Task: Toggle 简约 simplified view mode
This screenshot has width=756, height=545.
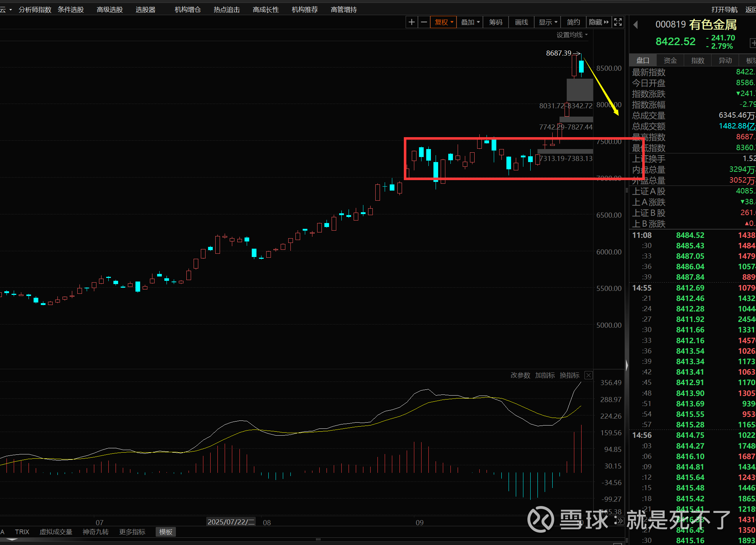Action: click(x=573, y=22)
